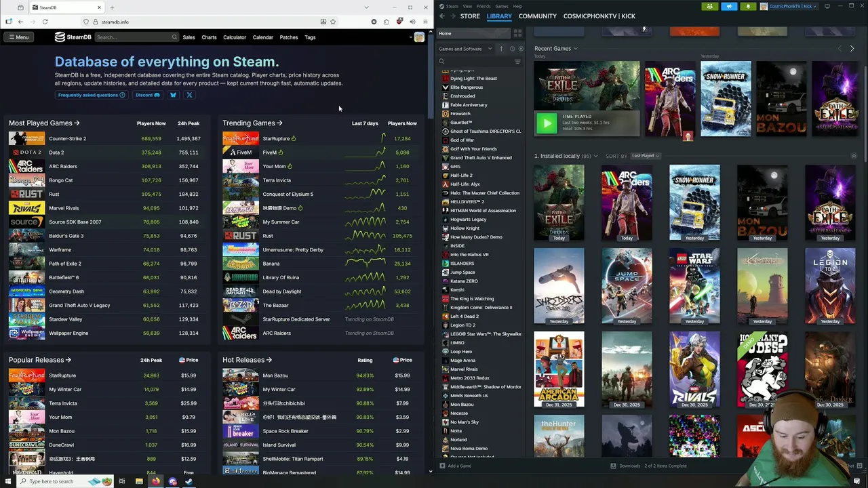This screenshot has width=868, height=488.
Task: Open Games and Software filter dropdown
Action: pos(465,49)
